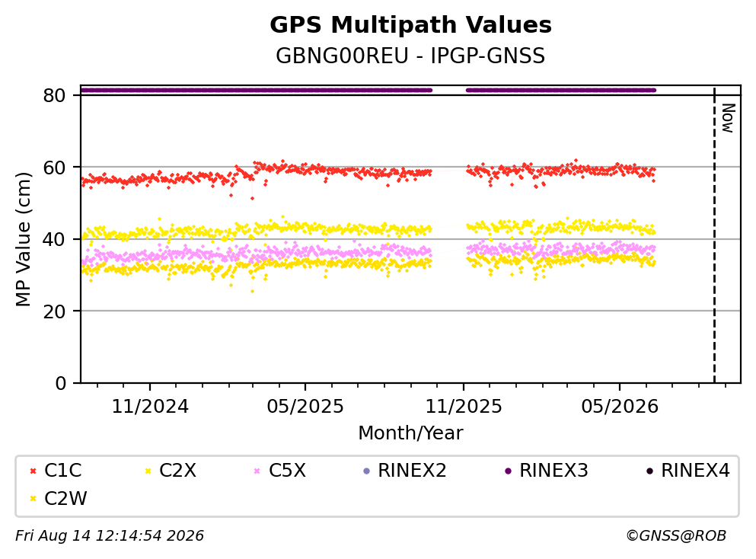Click the 05/2026 x-axis tick label
The width and height of the screenshot is (756, 559).
(x=620, y=407)
